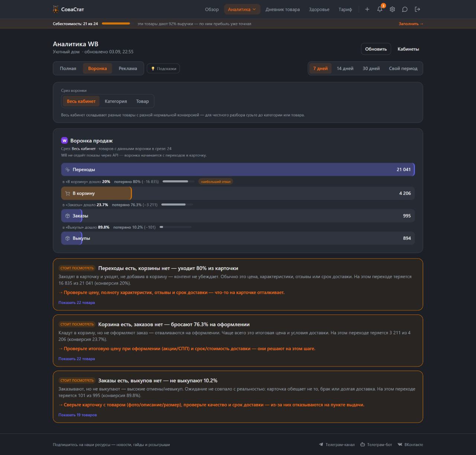Open Обзор in top navigation
Image resolution: width=476 pixels, height=455 pixels.
point(212,9)
